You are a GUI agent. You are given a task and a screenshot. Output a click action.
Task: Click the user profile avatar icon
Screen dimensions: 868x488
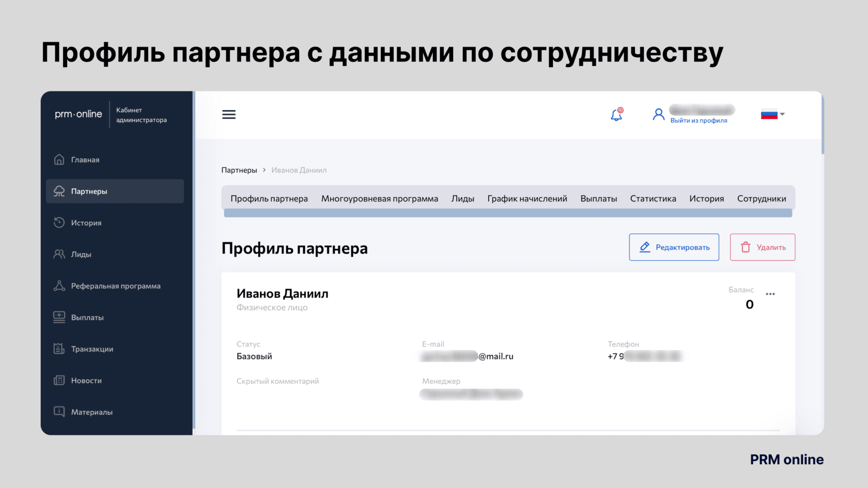coord(658,115)
